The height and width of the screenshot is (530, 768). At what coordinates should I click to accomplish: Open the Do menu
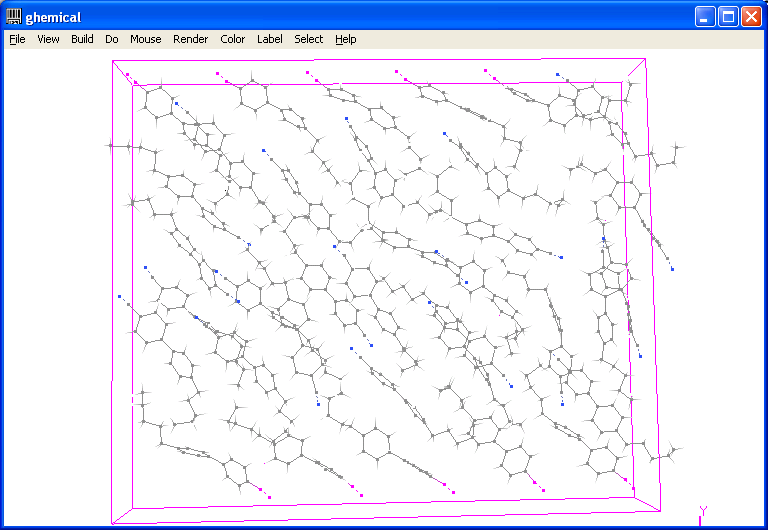(112, 39)
